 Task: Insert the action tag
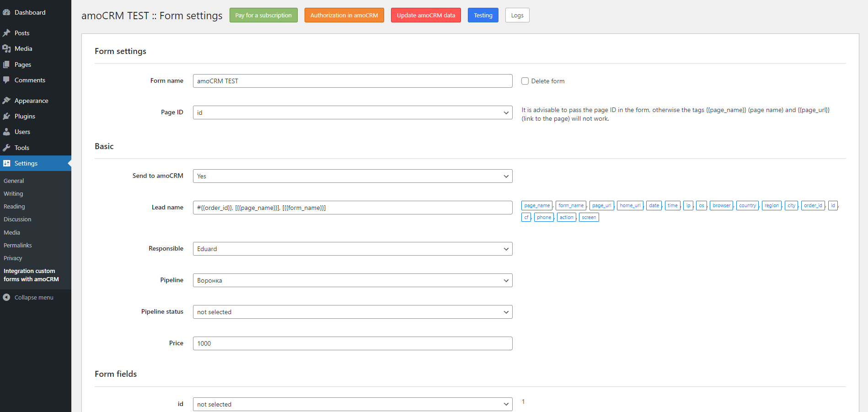[x=566, y=217]
